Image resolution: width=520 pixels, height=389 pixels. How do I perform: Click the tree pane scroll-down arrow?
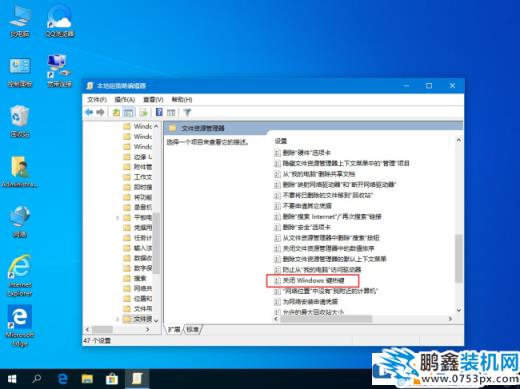click(x=156, y=320)
